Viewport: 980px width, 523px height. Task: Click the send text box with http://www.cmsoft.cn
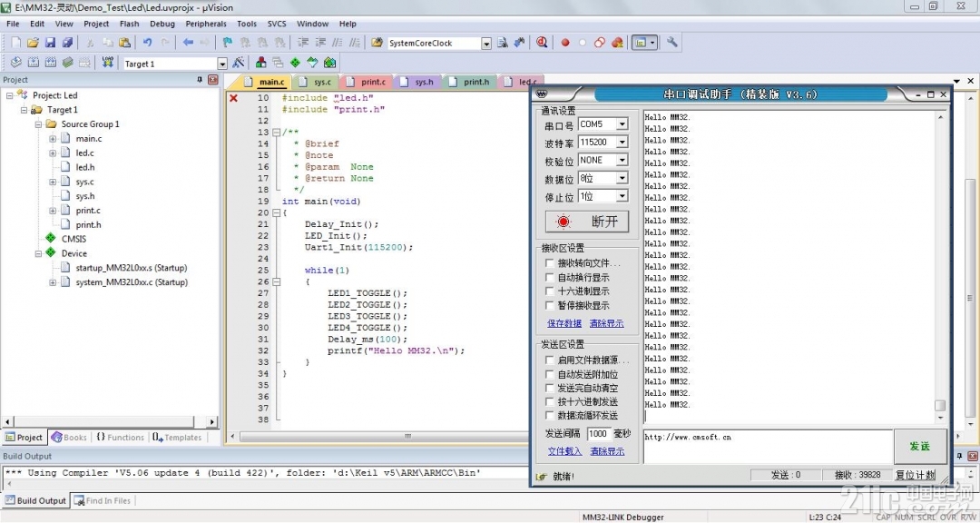coord(769,447)
